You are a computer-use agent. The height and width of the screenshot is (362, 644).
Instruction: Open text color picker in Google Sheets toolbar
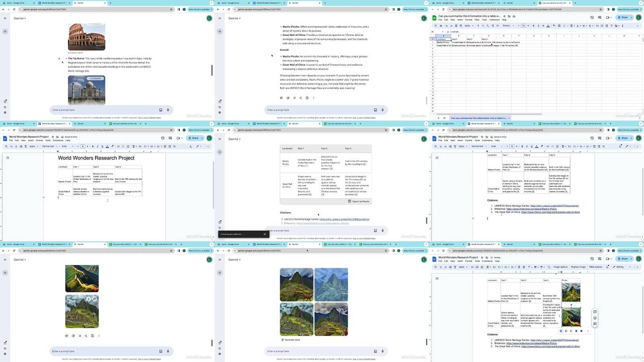tap(548, 26)
